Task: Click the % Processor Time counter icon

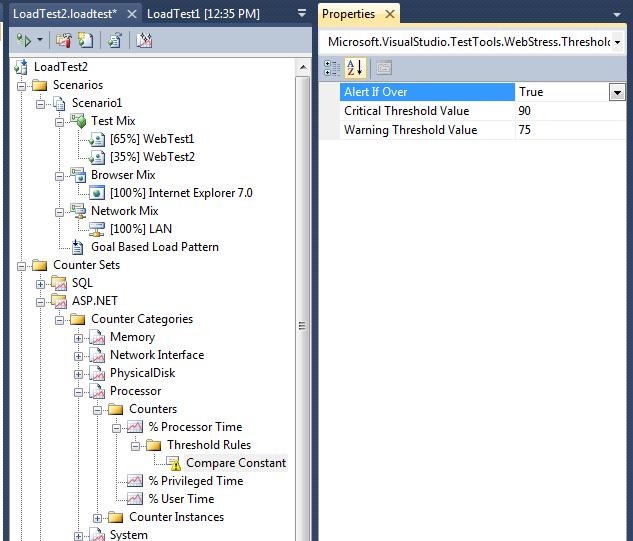Action: tap(135, 427)
